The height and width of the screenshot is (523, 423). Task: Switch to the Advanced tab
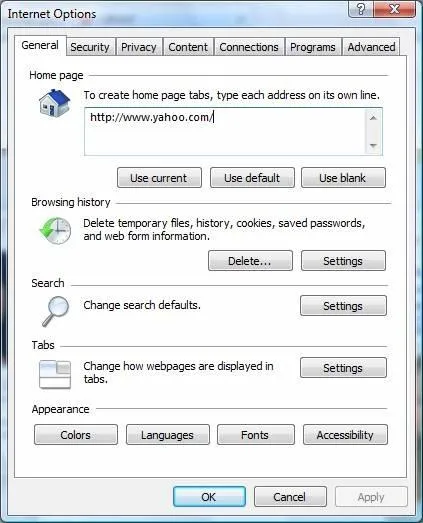click(x=371, y=47)
